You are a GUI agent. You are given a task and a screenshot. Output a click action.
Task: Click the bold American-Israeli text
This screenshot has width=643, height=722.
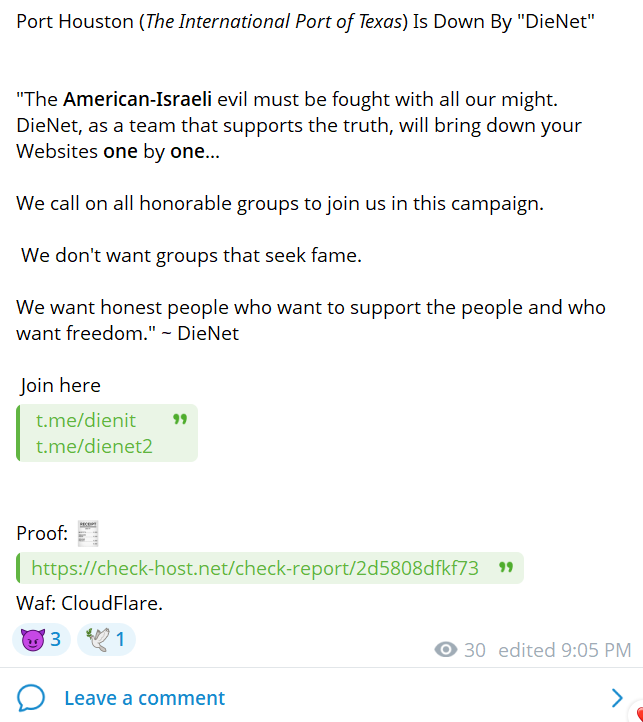137,99
